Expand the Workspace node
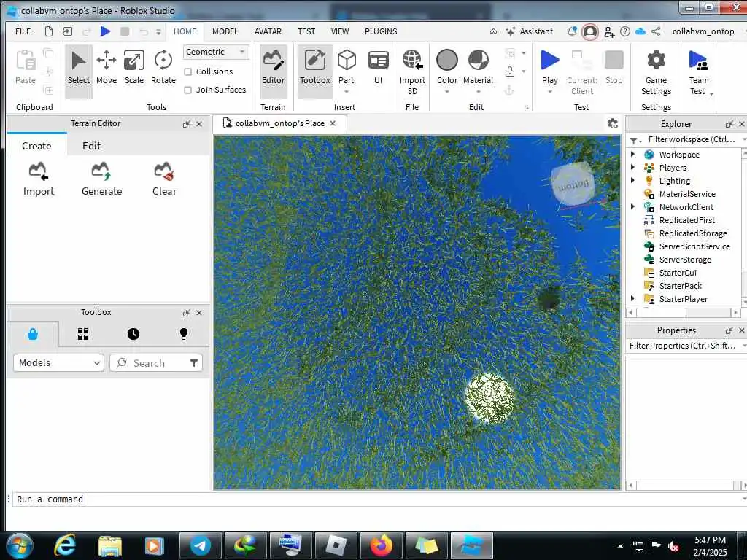Viewport: 747px width, 560px height. 632,155
